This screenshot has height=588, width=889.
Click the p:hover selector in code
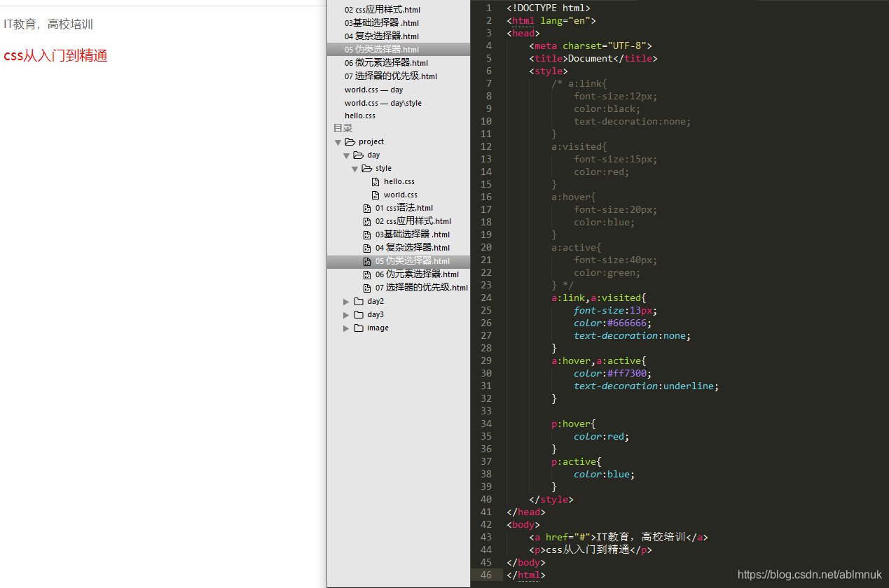click(571, 423)
